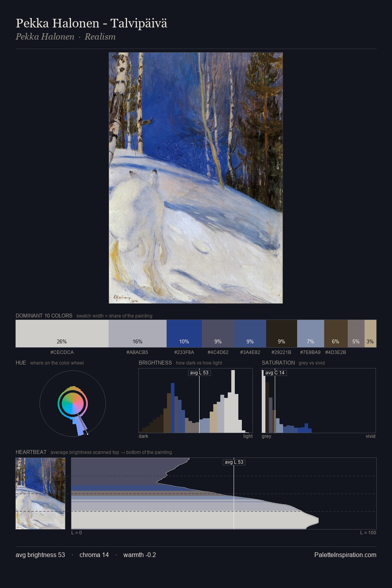The image size is (392, 588).
Task: Click the '#7E8BA9' hex code label
Action: (310, 352)
